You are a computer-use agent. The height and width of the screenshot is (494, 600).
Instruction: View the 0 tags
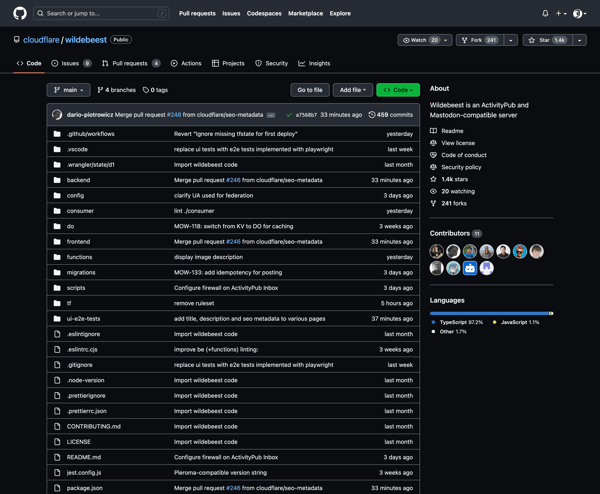pos(155,90)
